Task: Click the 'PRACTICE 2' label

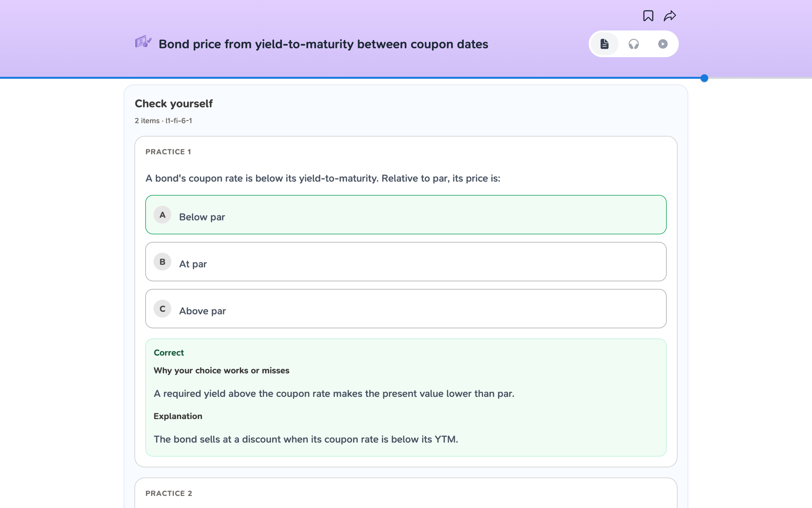Action: 169,493
